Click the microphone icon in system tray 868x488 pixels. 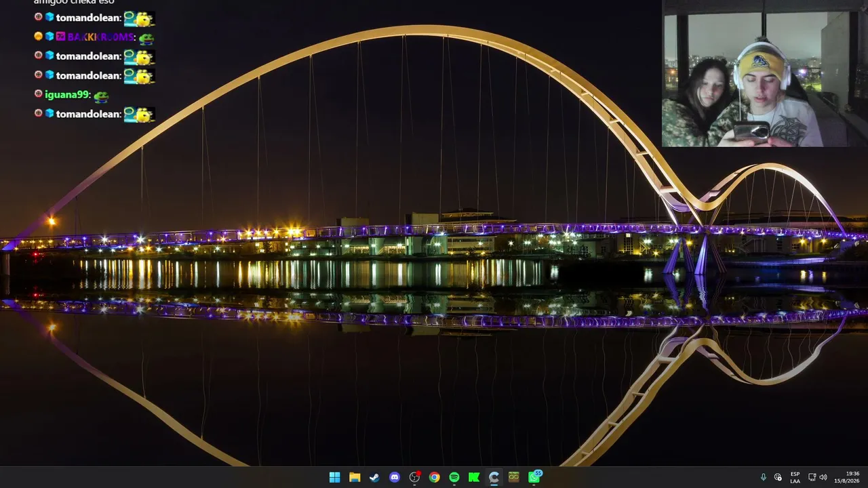click(764, 477)
